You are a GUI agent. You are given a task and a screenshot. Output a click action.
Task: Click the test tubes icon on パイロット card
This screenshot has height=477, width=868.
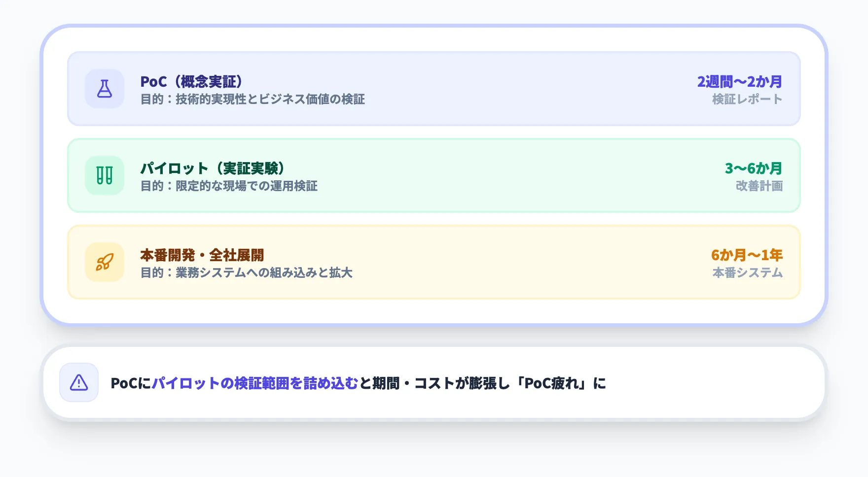[x=104, y=175]
